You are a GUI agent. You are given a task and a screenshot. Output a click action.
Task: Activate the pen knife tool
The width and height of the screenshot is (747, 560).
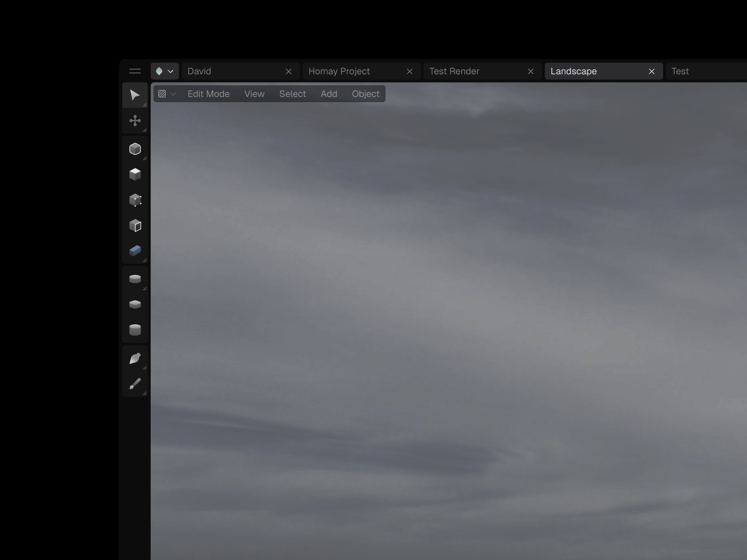[x=135, y=358]
